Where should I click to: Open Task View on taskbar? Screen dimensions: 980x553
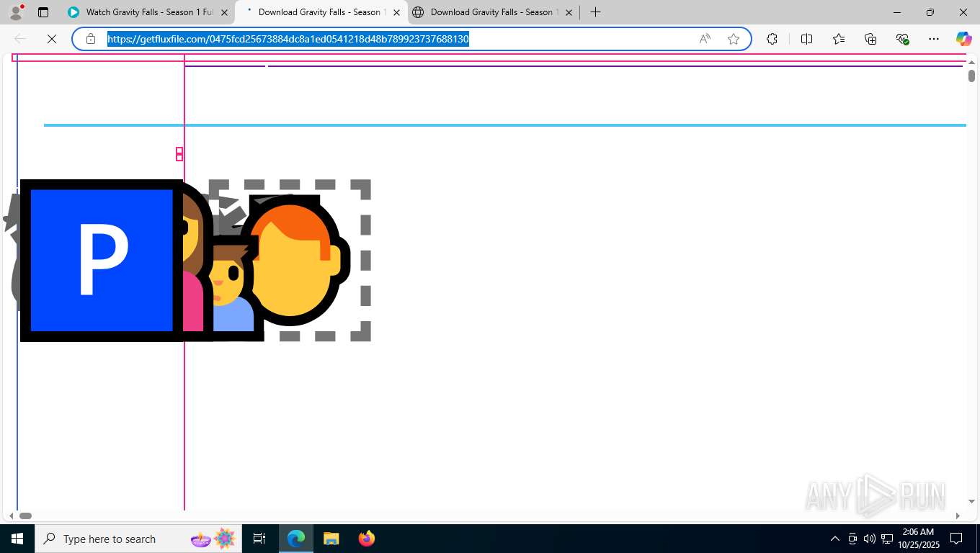pos(259,539)
